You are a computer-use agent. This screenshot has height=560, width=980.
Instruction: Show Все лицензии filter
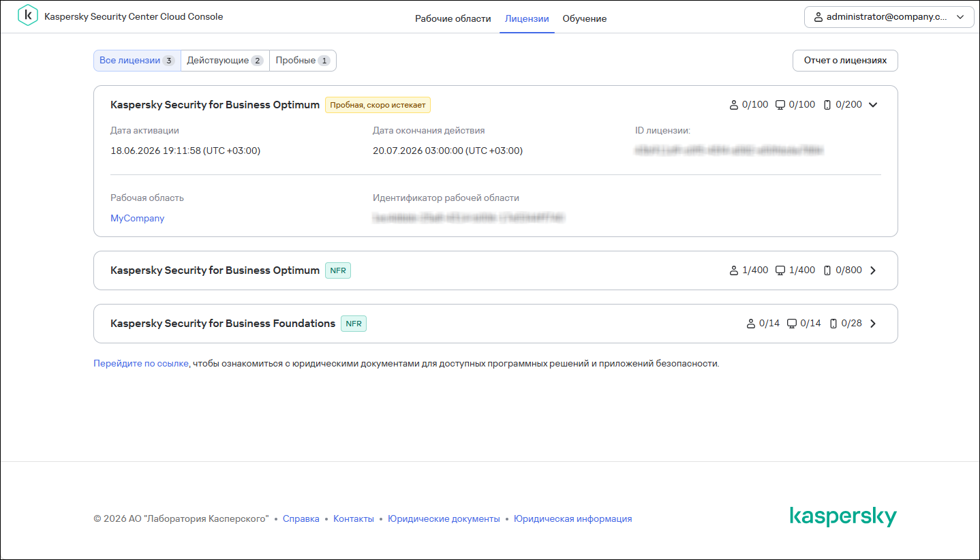[x=137, y=61]
